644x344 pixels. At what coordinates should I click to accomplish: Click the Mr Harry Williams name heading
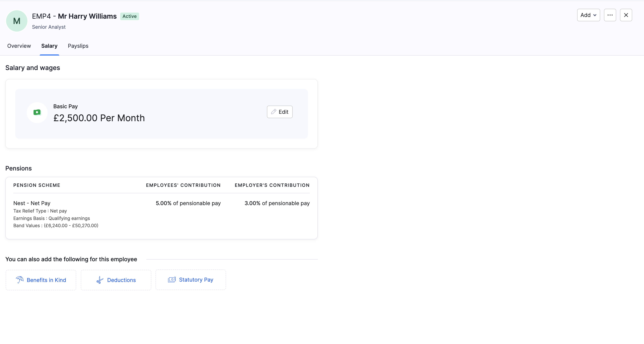(x=87, y=16)
